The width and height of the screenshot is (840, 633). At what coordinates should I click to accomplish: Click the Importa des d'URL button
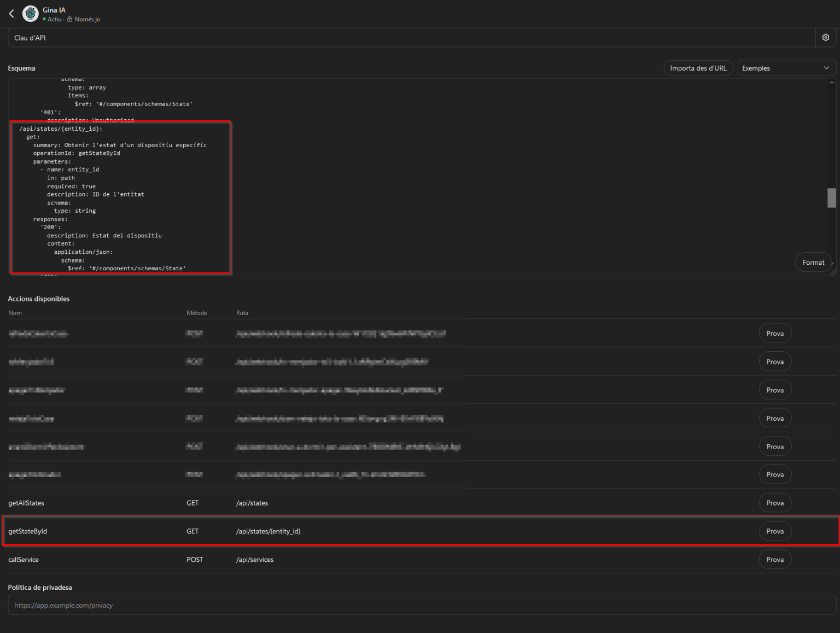coord(698,67)
